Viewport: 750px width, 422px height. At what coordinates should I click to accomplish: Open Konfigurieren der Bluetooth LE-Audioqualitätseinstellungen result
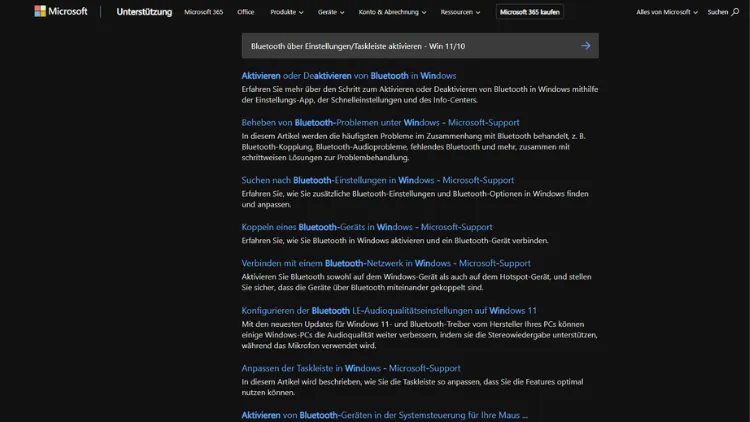click(x=389, y=311)
